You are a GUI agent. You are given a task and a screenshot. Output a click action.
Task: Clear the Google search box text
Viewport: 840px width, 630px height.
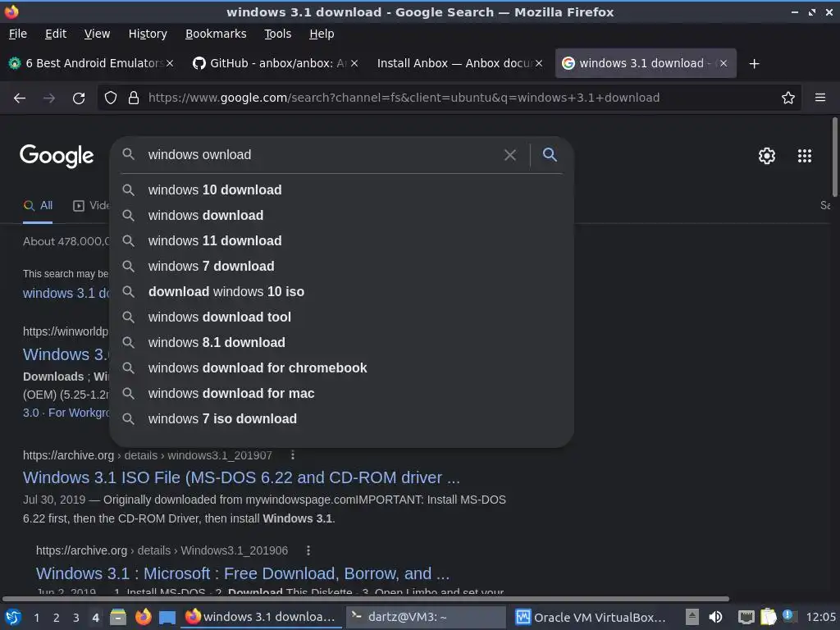click(510, 155)
